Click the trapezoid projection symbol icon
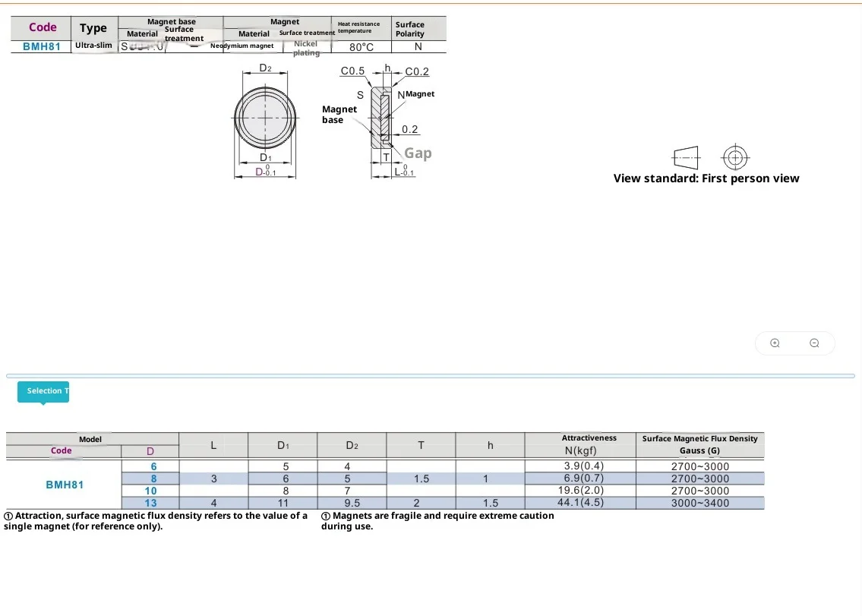Viewport: 862px width, 616px height. tap(686, 158)
